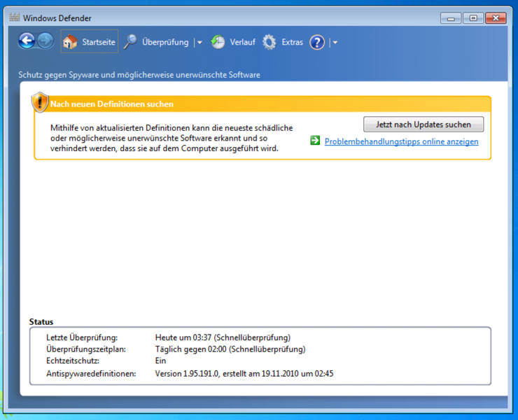Image resolution: width=518 pixels, height=420 pixels.
Task: Expand the dropdown arrow next to help
Action: pos(335,43)
